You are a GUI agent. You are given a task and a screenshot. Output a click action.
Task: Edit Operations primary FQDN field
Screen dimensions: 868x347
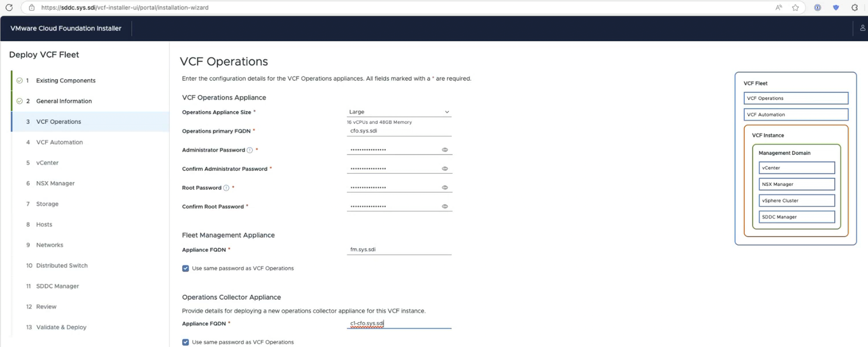(x=399, y=131)
